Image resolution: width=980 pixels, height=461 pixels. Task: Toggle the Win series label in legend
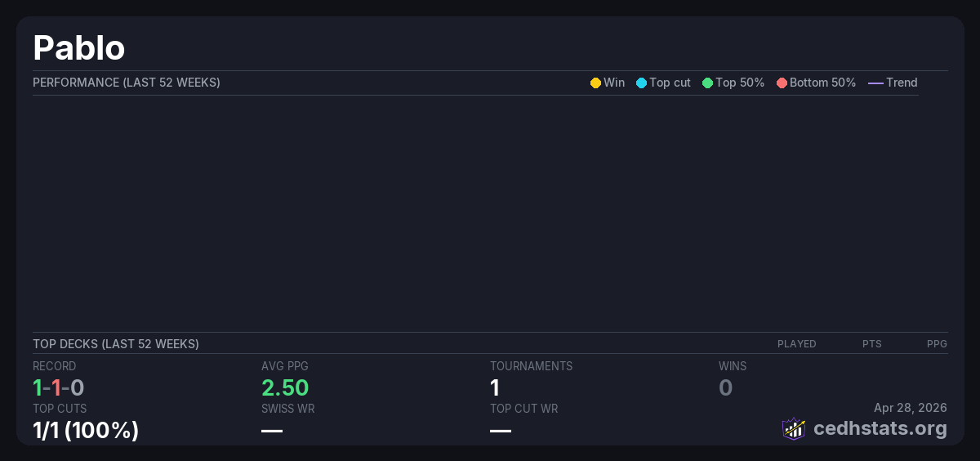click(x=613, y=83)
